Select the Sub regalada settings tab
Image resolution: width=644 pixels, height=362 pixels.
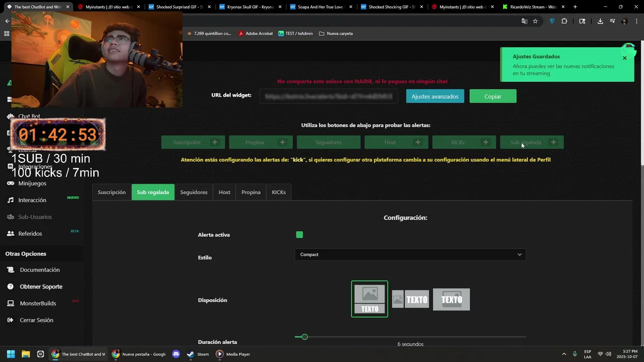click(x=153, y=192)
